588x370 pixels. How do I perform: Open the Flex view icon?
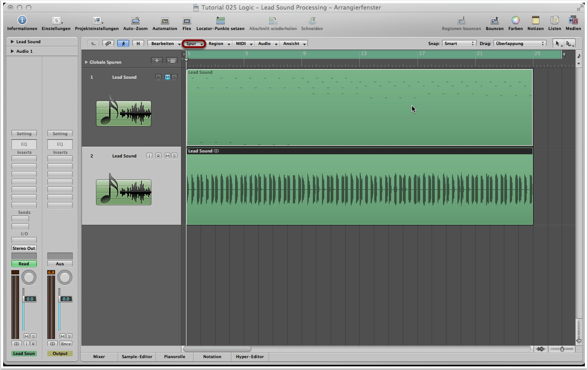point(187,20)
